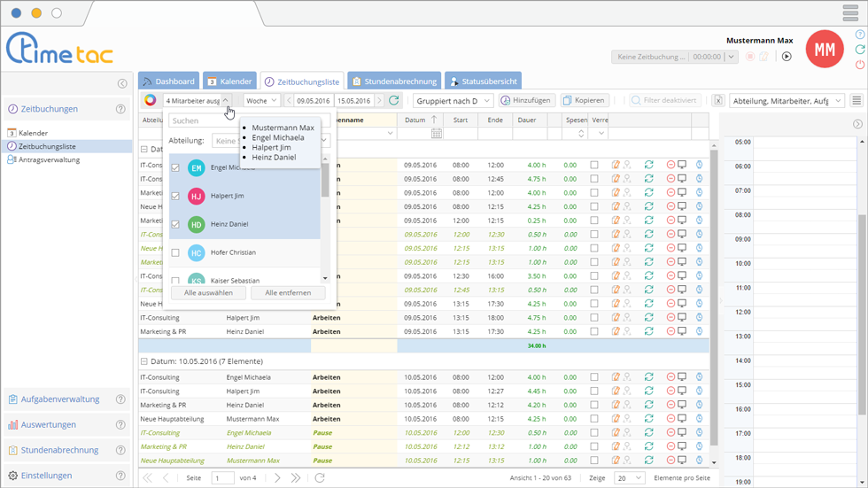
Task: Collapse the Datum 10.05.2016 group
Action: pos(144,361)
